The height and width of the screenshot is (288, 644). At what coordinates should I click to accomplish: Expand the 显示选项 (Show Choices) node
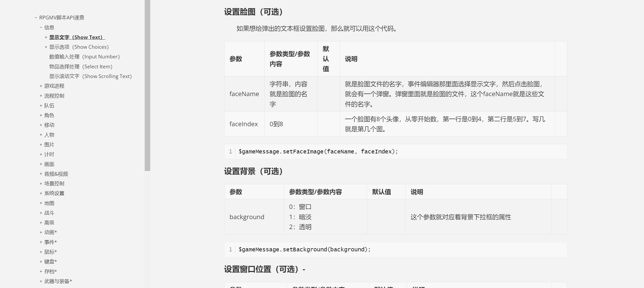point(46,47)
